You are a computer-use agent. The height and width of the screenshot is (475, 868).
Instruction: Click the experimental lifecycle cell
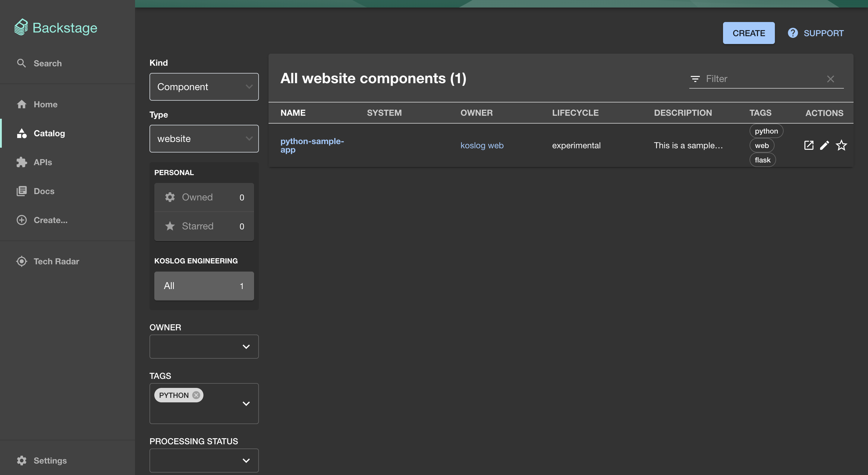(x=576, y=145)
